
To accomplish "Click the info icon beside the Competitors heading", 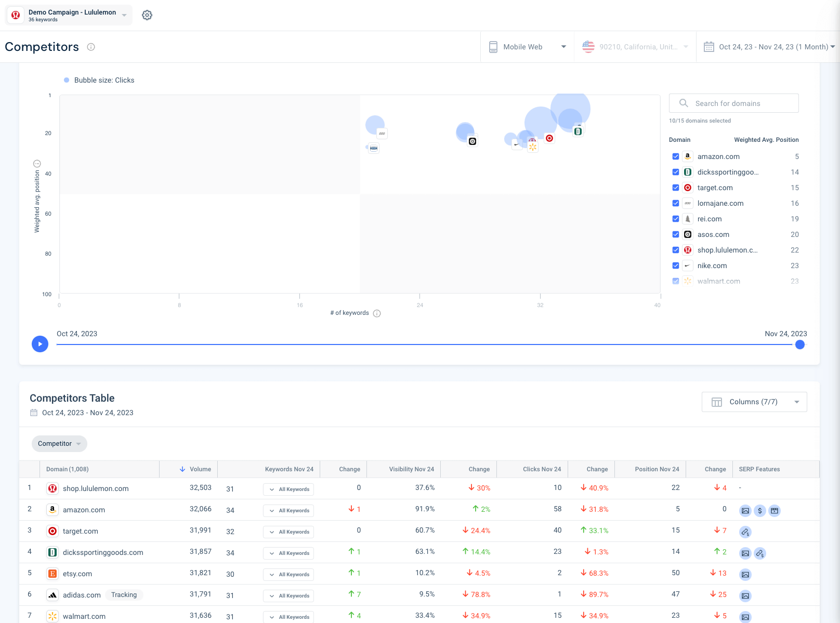I will (91, 47).
